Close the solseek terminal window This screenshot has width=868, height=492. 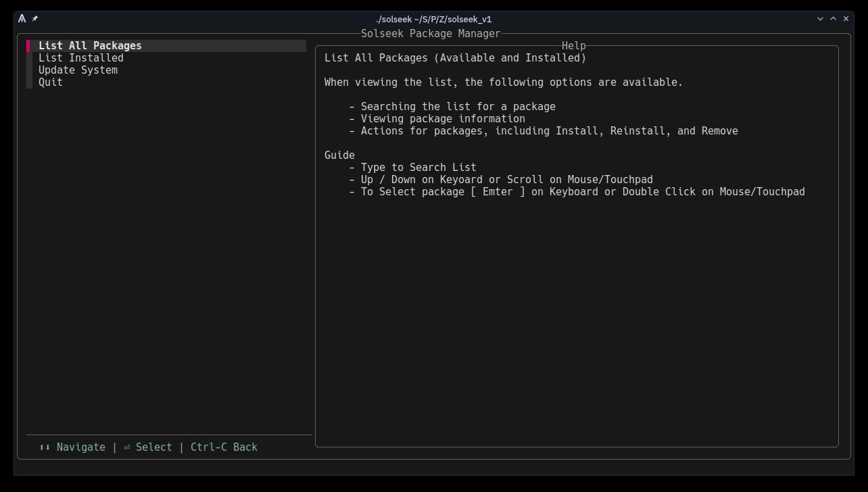846,19
